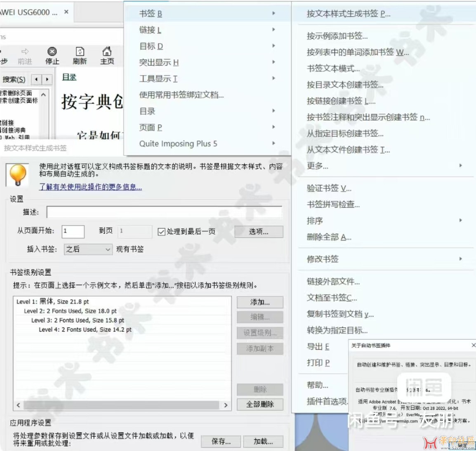Toggle the 处理到最后一页 checkbox
Viewport: 476px width, 451px height.
(161, 232)
